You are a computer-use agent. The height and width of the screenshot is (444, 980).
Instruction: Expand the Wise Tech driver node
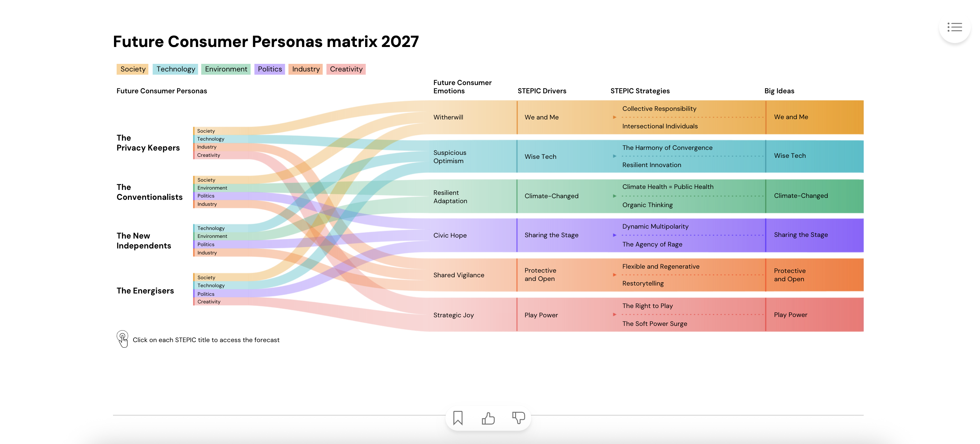click(x=540, y=156)
